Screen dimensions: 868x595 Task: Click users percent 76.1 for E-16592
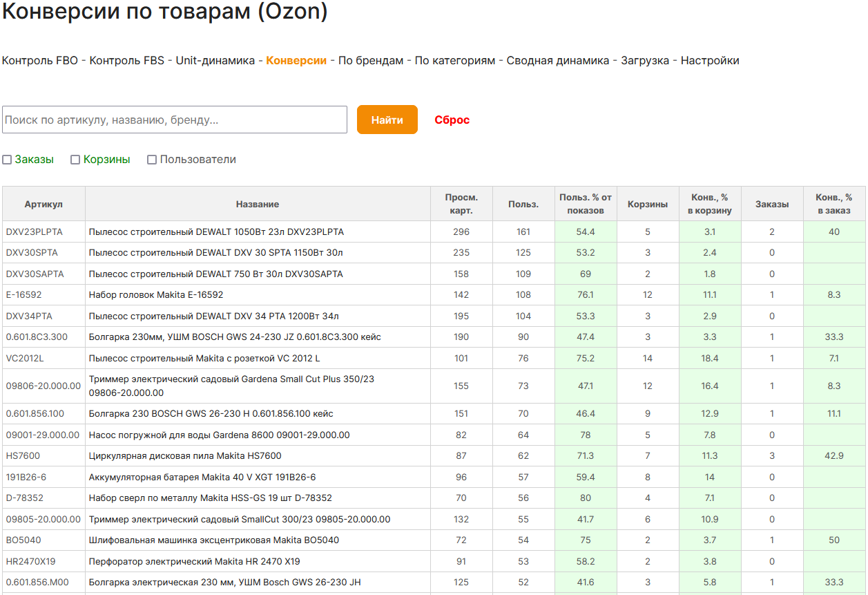[x=586, y=295]
